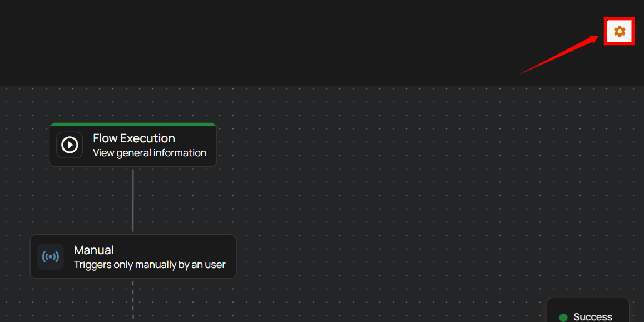Select the dashed connector below Manual node

(133, 299)
